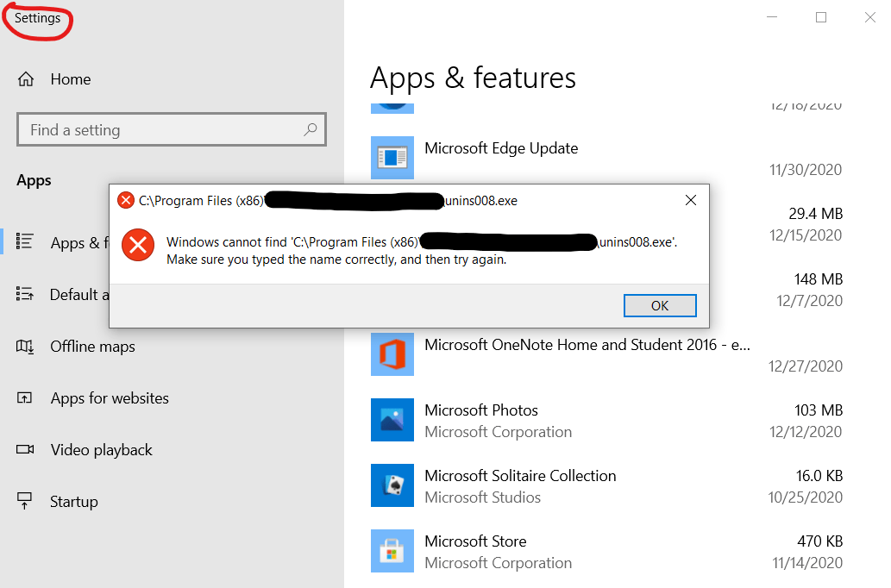Focus the Find a setting search box

[172, 129]
